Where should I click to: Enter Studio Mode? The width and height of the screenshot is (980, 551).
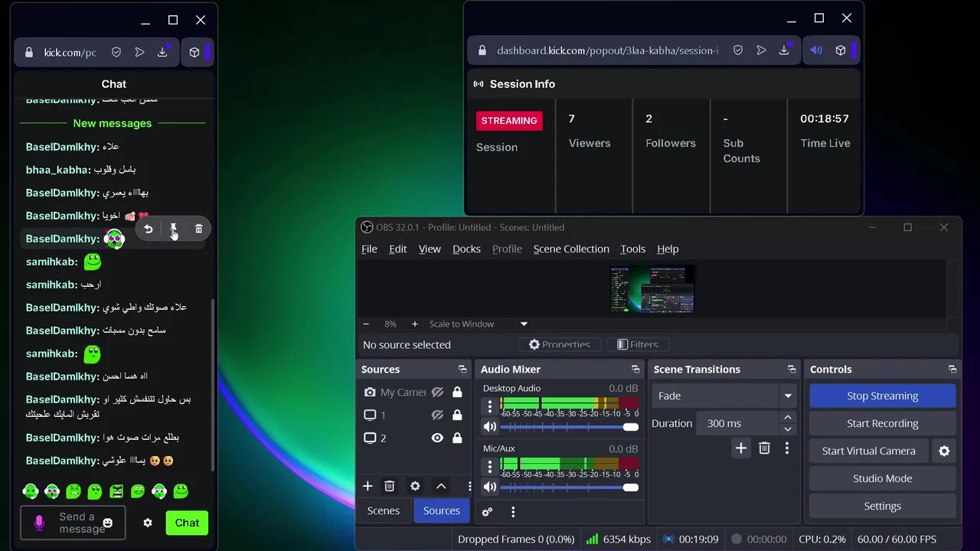(x=882, y=479)
